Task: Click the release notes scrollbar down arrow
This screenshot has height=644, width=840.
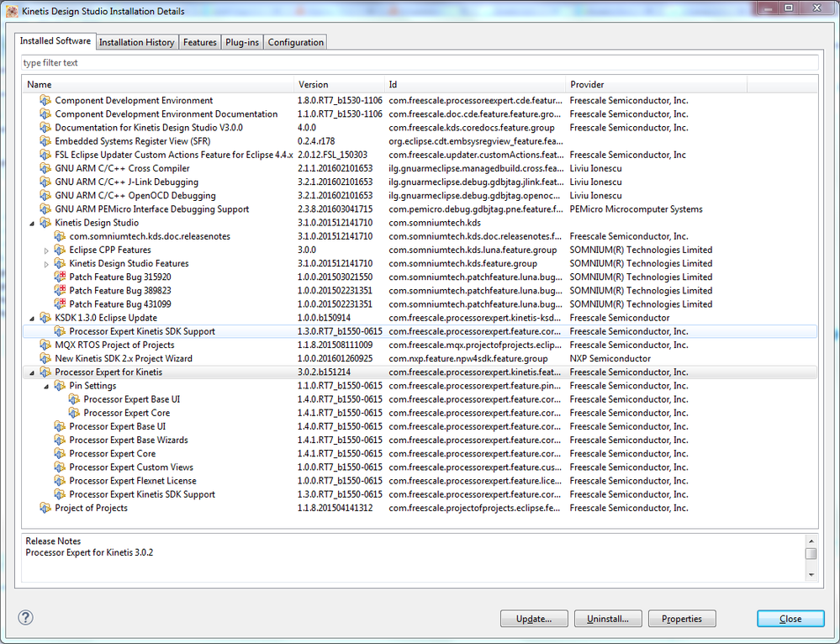Action: click(811, 575)
